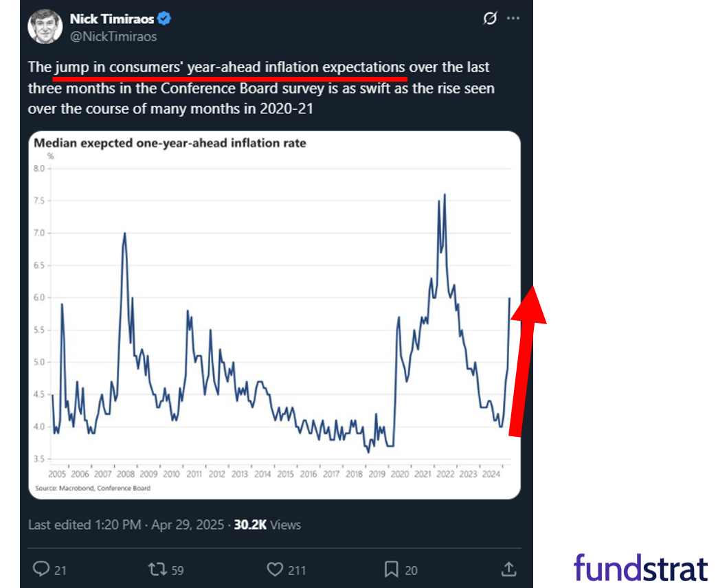The height and width of the screenshot is (588, 718).
Task: Click the reply speech bubble icon
Action: [41, 569]
